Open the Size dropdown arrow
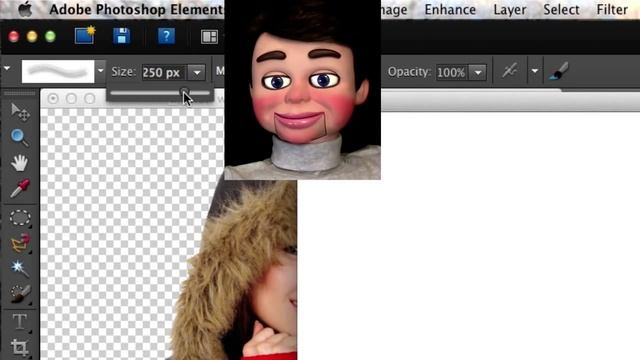 [x=197, y=73]
